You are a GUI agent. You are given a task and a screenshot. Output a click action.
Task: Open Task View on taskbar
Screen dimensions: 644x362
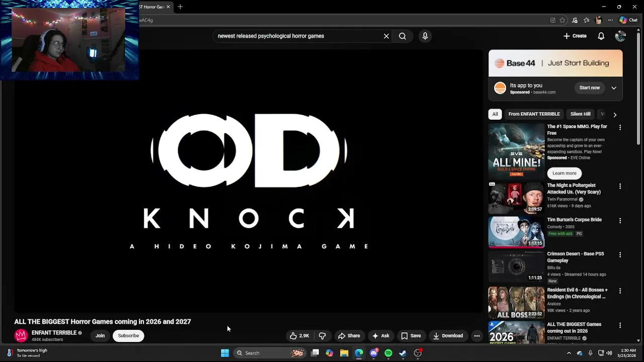point(315,353)
